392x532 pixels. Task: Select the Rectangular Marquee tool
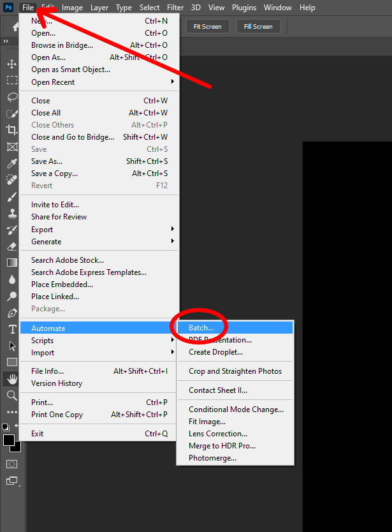(12, 80)
